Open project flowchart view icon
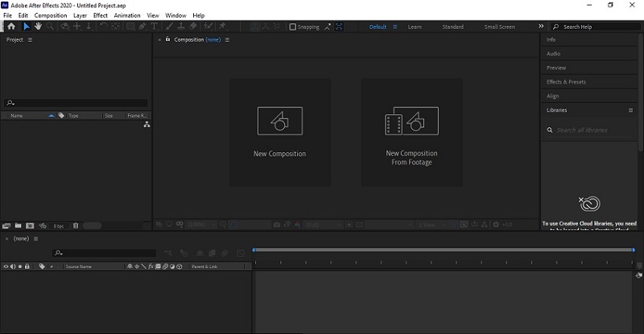The image size is (644, 334). pyautogui.click(x=147, y=125)
